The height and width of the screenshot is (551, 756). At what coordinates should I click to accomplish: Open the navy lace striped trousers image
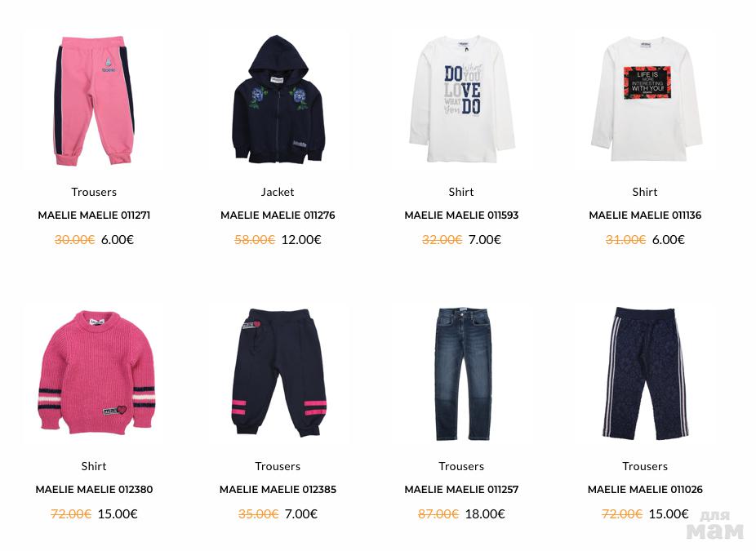click(x=645, y=372)
